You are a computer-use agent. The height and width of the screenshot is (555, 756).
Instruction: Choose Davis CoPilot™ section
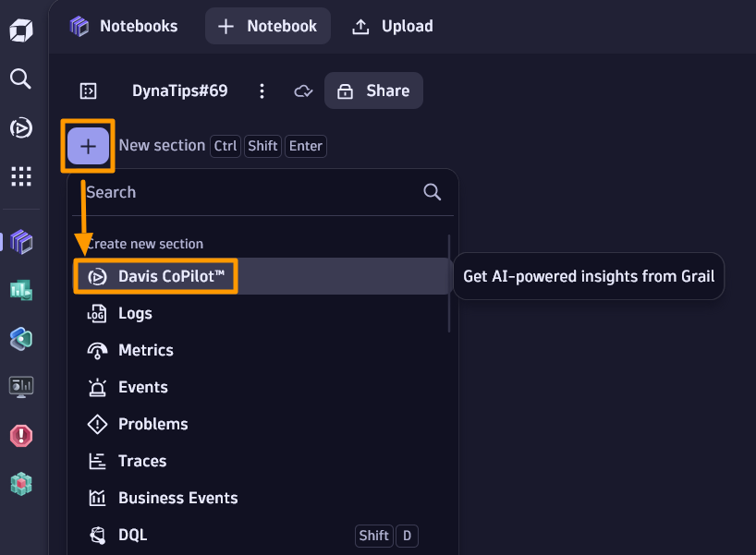[263, 276]
